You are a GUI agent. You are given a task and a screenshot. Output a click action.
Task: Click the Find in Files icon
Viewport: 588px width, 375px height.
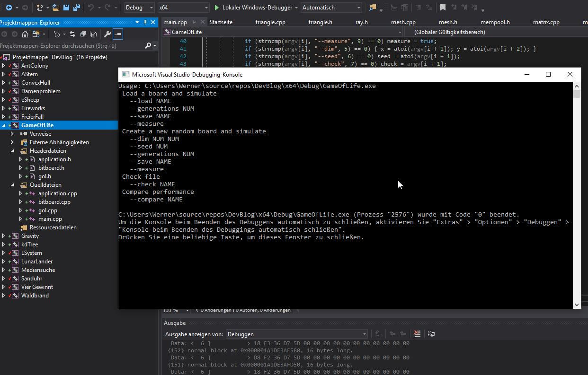[x=372, y=8]
